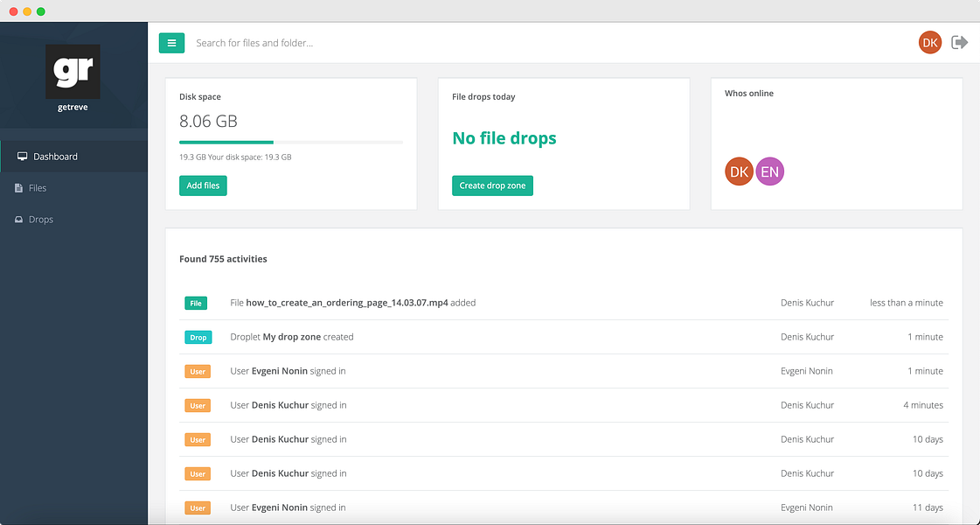Click the Files document icon in sidebar
980x525 pixels.
(18, 188)
